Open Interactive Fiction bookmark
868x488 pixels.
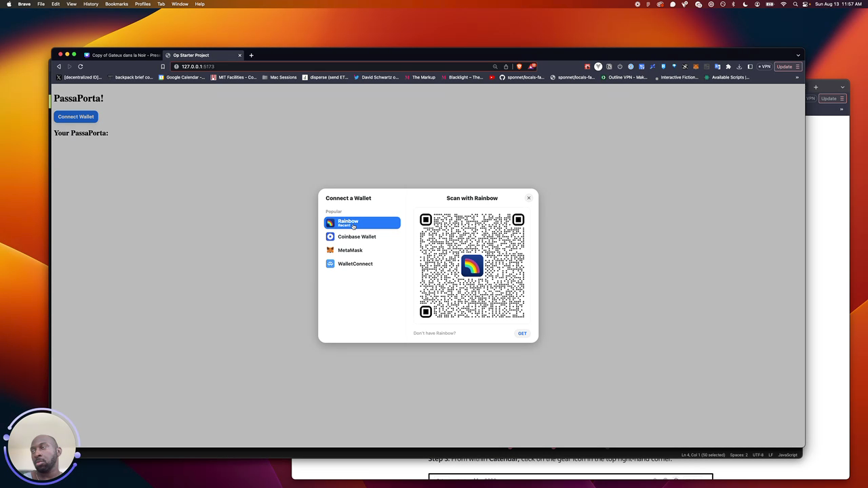[675, 77]
